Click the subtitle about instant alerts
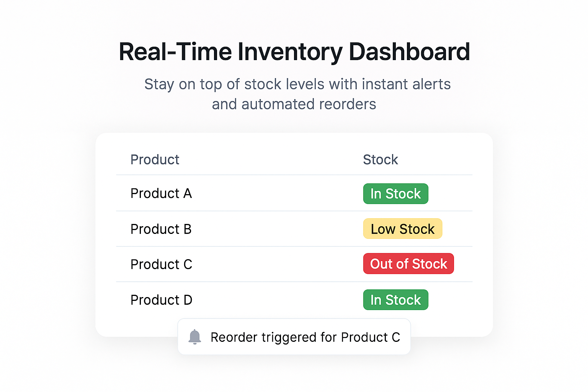This screenshot has height=392, width=588. pyautogui.click(x=297, y=94)
